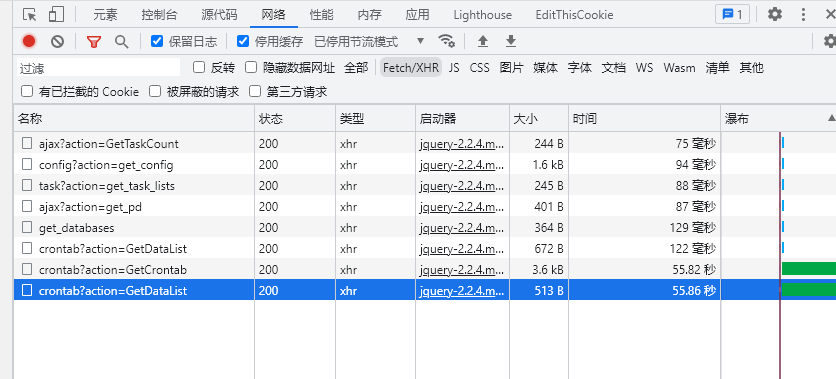
Task: Sort by 时间 column header
Action: 644,118
